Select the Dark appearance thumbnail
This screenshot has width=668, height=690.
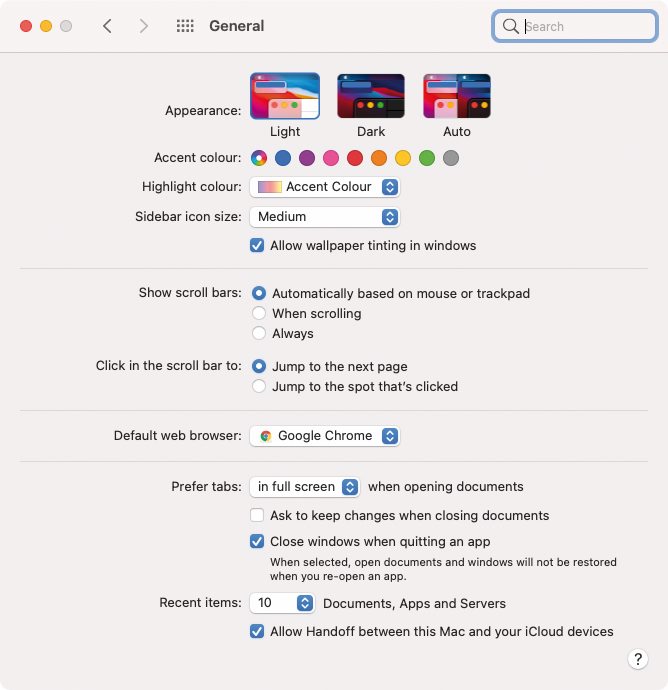point(371,96)
